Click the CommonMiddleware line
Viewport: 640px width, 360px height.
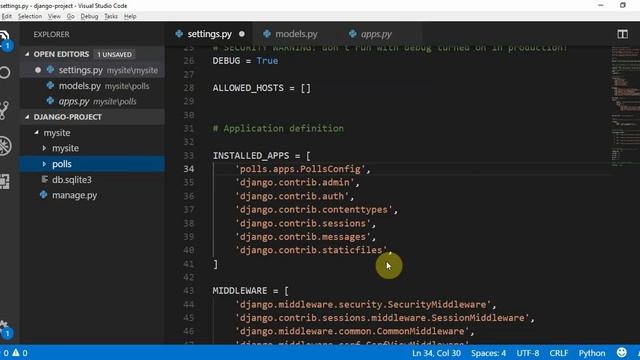[x=355, y=331]
